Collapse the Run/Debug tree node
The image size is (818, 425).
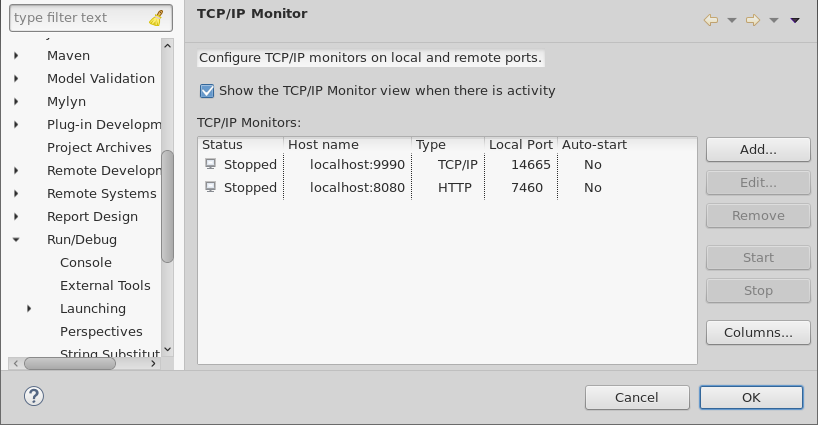pos(16,240)
